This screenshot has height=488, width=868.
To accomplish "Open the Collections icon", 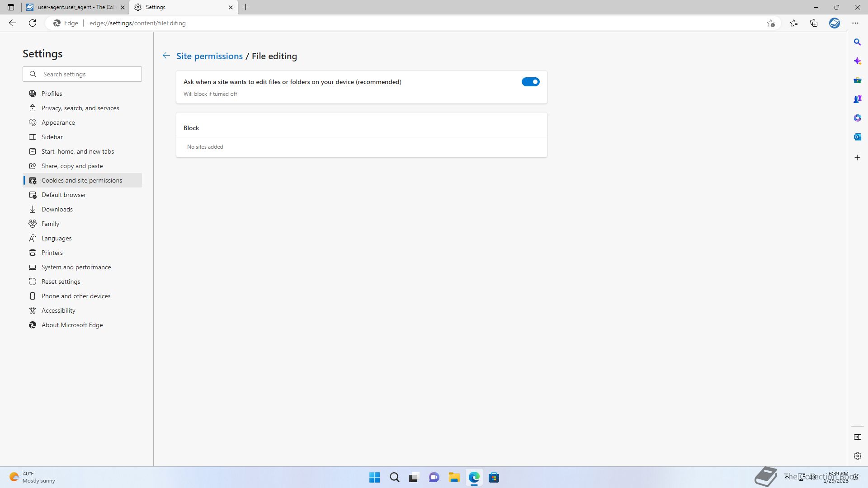I will 814,23.
